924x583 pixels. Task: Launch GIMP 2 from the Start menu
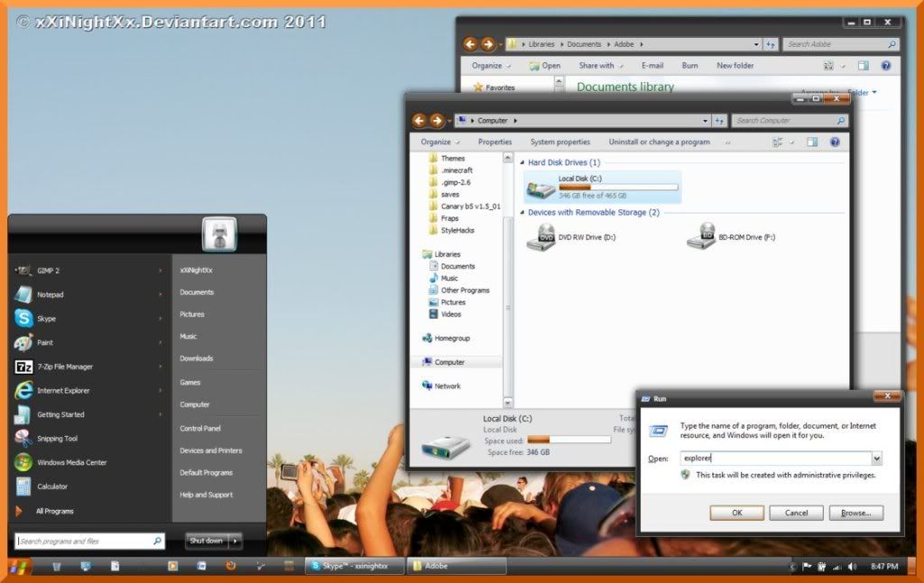[x=88, y=271]
